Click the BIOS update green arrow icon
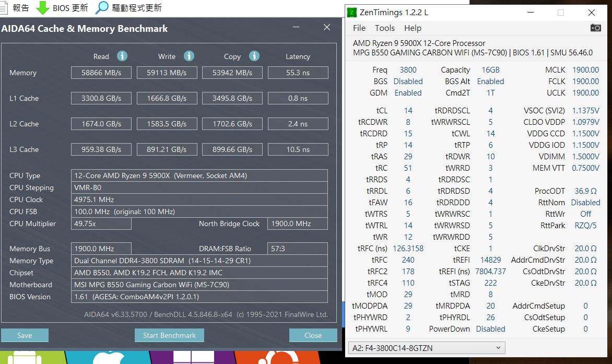Screen dimensions: 612x364 coord(42,8)
